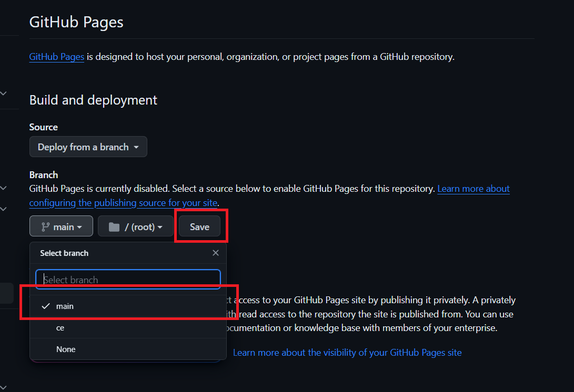Click the caret on Deploy from a branch

click(x=137, y=147)
